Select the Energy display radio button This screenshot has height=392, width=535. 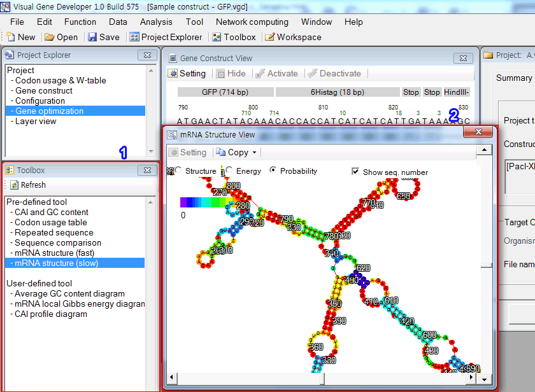(x=229, y=171)
